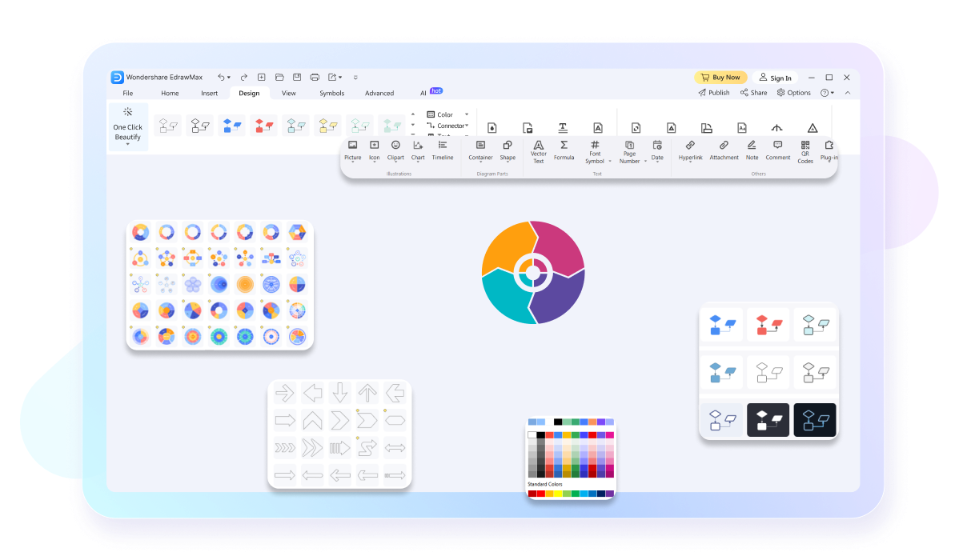Choose the black swatch in top palette row
Screen dimensions: 967x560
click(559, 422)
